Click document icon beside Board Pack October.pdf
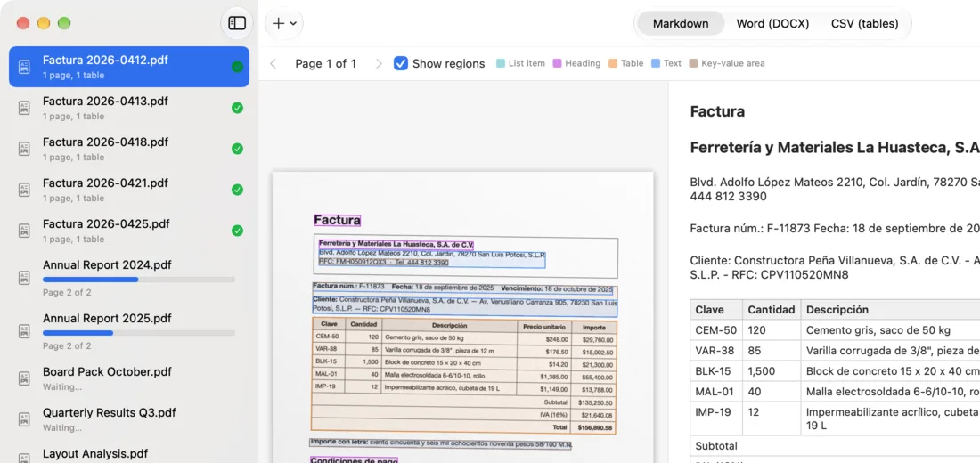Viewport: 980px width, 463px height. pos(24,378)
